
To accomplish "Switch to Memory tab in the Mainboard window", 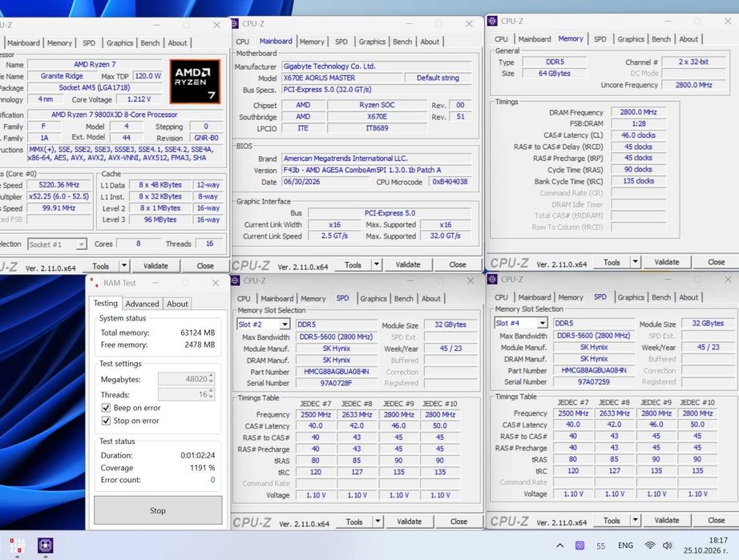I will 312,42.
